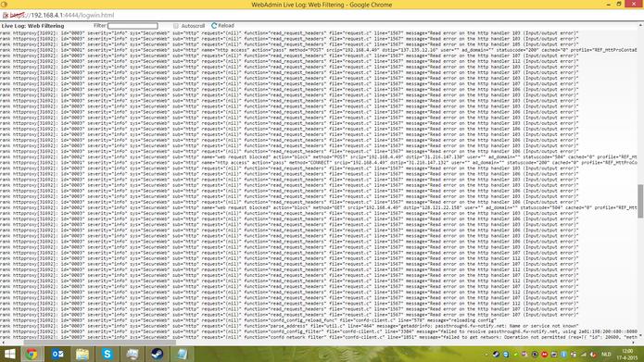Click the red Adobe tray icon
Image resolution: width=644 pixels, height=362 pixels.
544,355
